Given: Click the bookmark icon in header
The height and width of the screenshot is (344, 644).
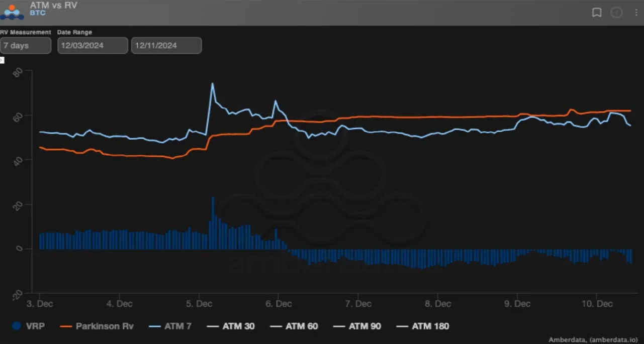Looking at the screenshot, I should coord(597,13).
